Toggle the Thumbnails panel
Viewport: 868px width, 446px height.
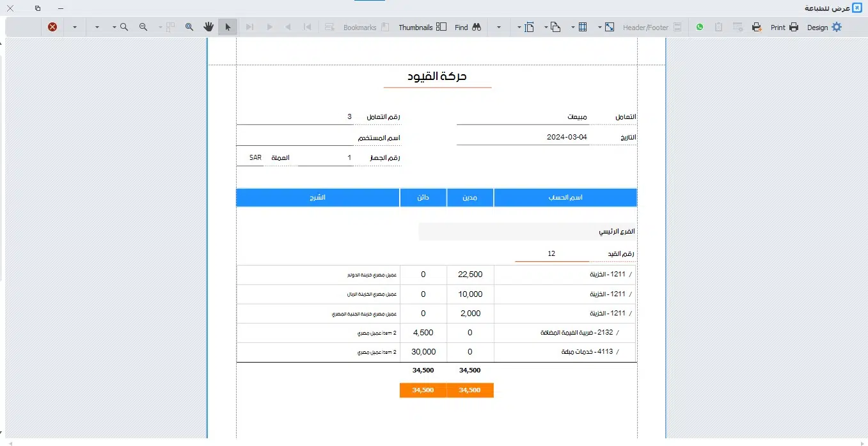[441, 27]
